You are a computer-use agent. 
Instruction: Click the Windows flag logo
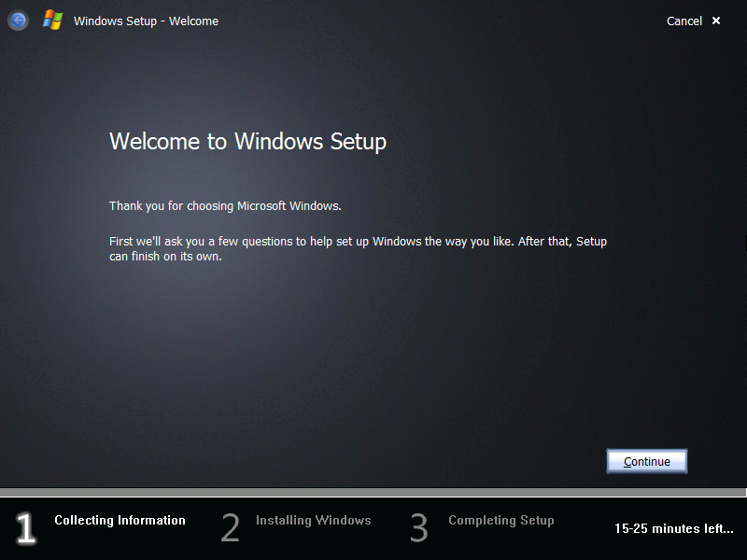[53, 21]
